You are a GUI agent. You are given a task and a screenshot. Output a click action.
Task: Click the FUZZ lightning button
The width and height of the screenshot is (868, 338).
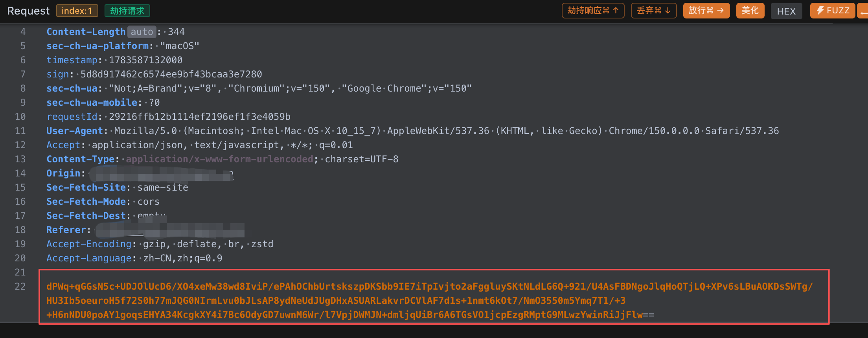832,11
